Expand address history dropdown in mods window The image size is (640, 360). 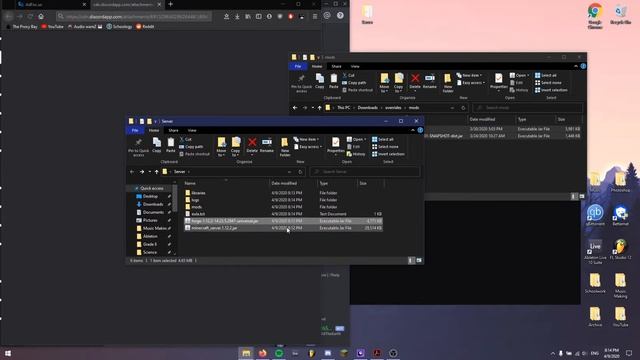coord(452,108)
